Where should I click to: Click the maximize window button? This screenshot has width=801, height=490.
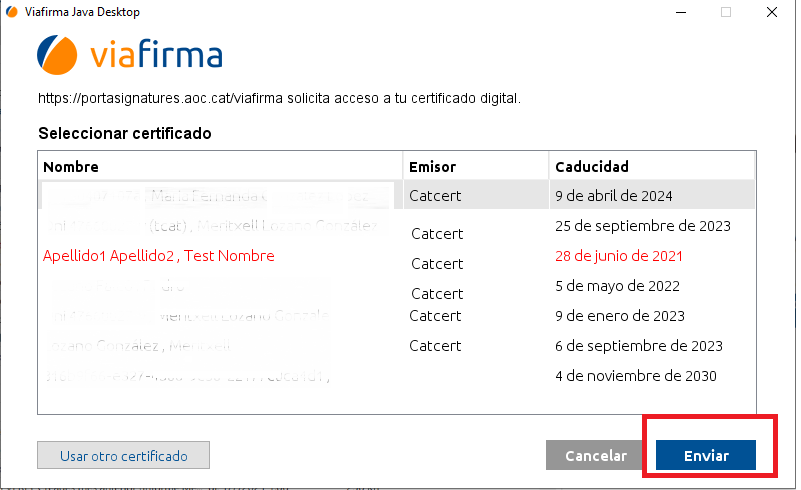tap(726, 12)
